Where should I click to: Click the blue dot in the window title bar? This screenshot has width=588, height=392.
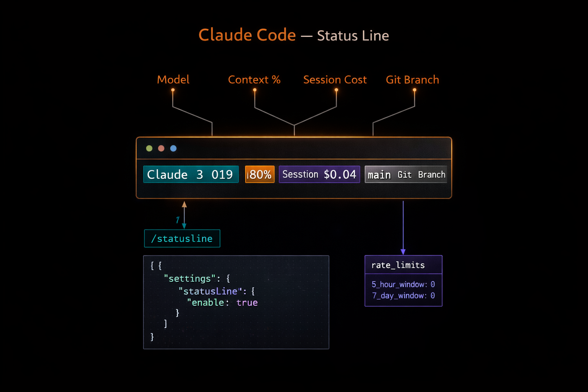173,149
